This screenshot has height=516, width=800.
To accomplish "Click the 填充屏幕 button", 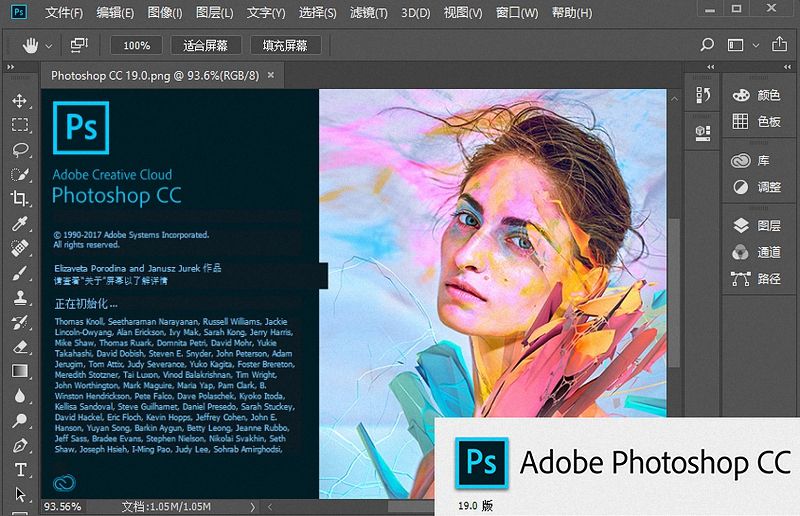I will click(285, 45).
